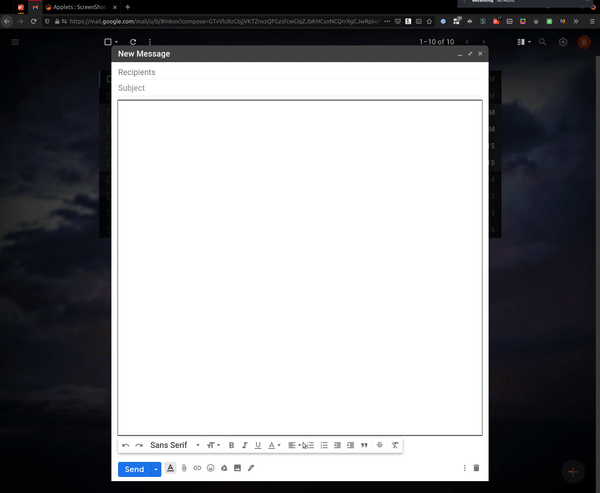
Task: Open the Firefox application menu
Action: 592,21
